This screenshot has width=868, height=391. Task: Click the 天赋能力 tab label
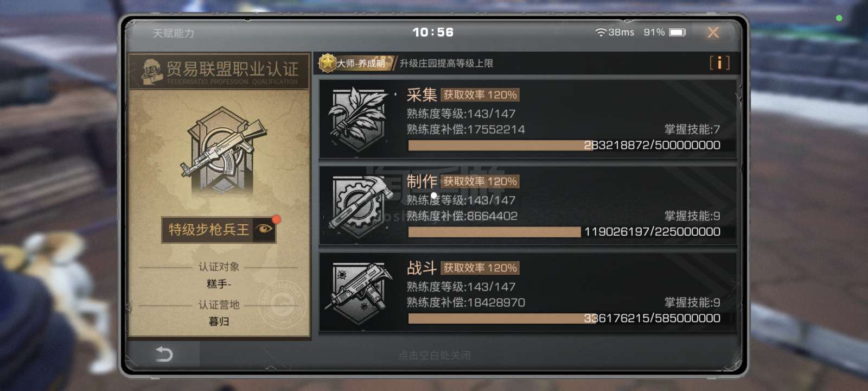tap(173, 33)
